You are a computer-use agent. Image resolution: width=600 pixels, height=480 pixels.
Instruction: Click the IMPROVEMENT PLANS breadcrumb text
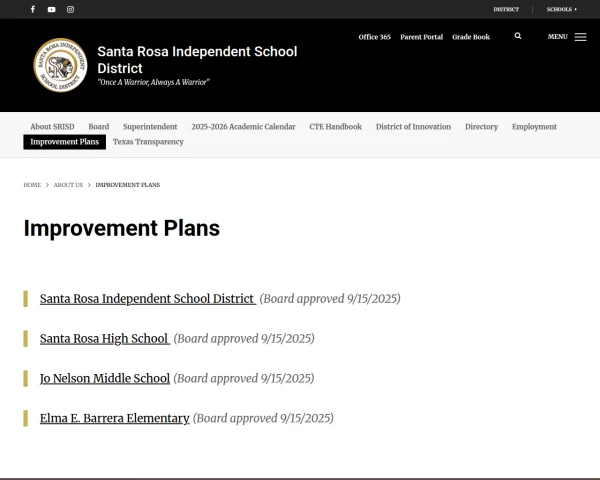coord(128,185)
